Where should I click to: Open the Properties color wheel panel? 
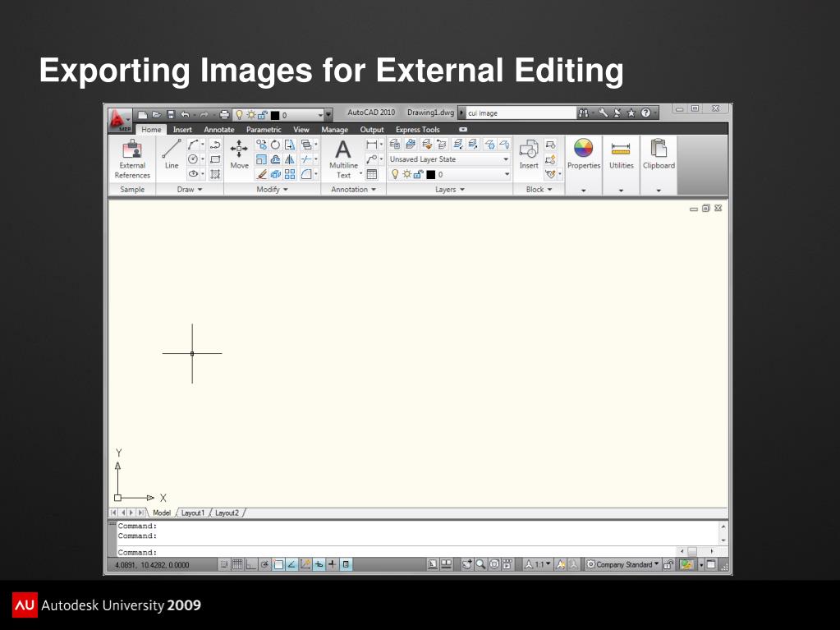coord(583,154)
